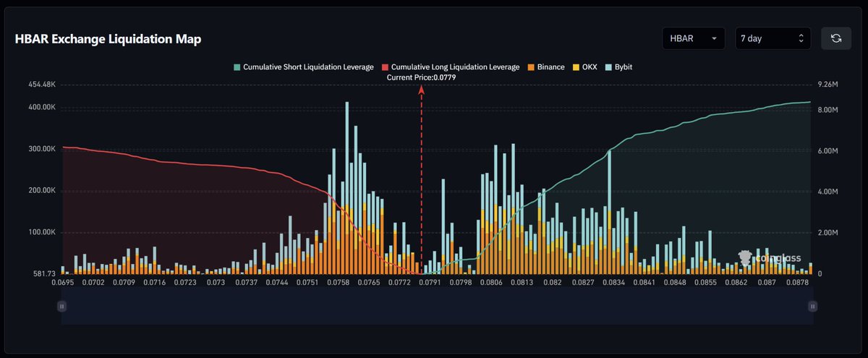Click the 0.0758 x-axis label
Screen dimensions: 868x358
[338, 283]
